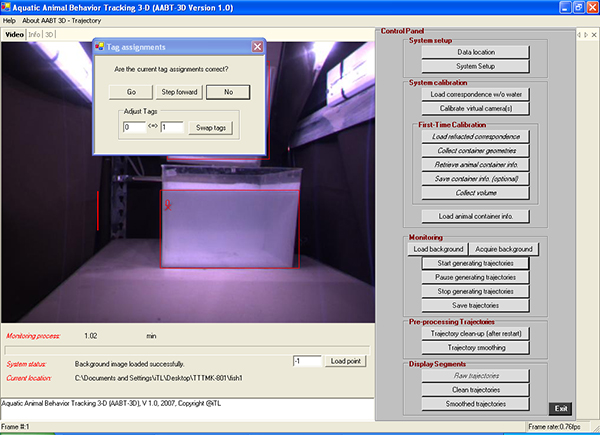Click the Go button in Tag assignments

tap(130, 92)
